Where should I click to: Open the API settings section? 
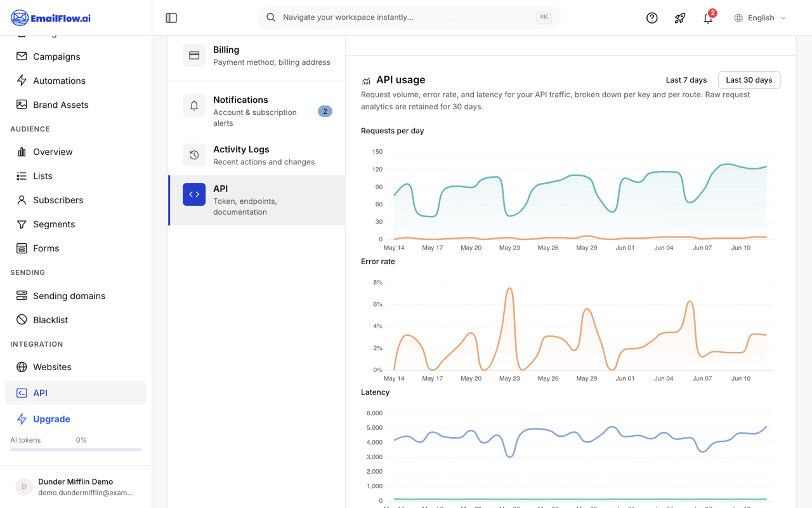(x=257, y=200)
